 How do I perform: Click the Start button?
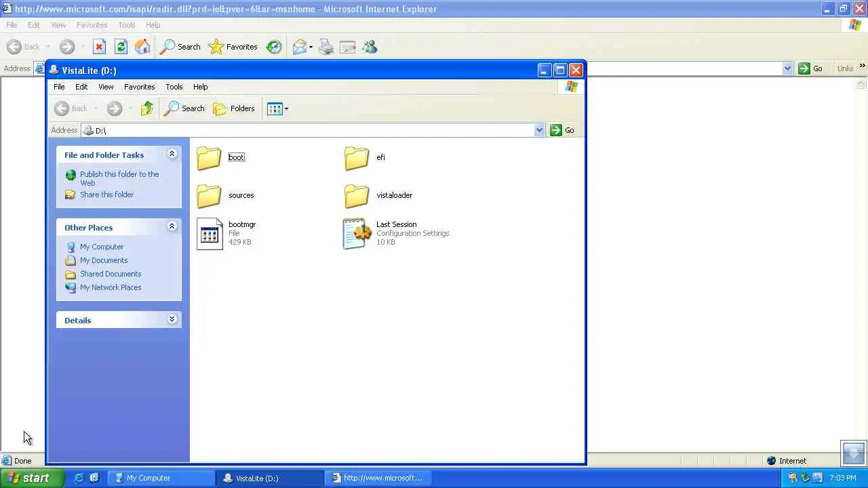coord(32,478)
